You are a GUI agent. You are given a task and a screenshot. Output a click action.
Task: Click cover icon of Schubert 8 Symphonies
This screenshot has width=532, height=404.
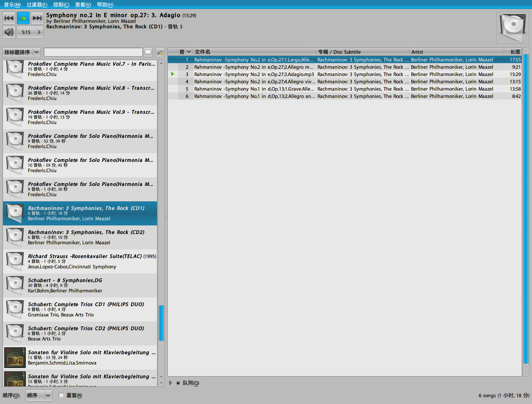pyautogui.click(x=15, y=286)
